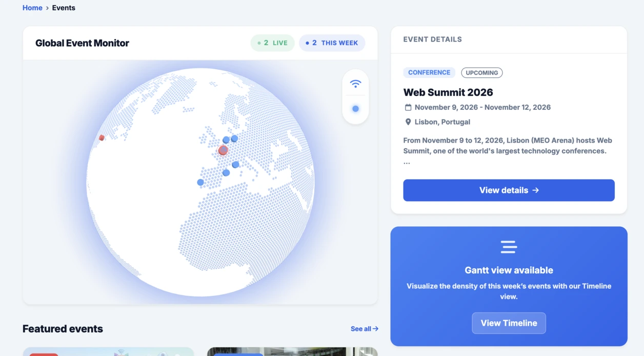Image resolution: width=644 pixels, height=356 pixels.
Task: Click the Events breadcrumb text
Action: pyautogui.click(x=64, y=8)
